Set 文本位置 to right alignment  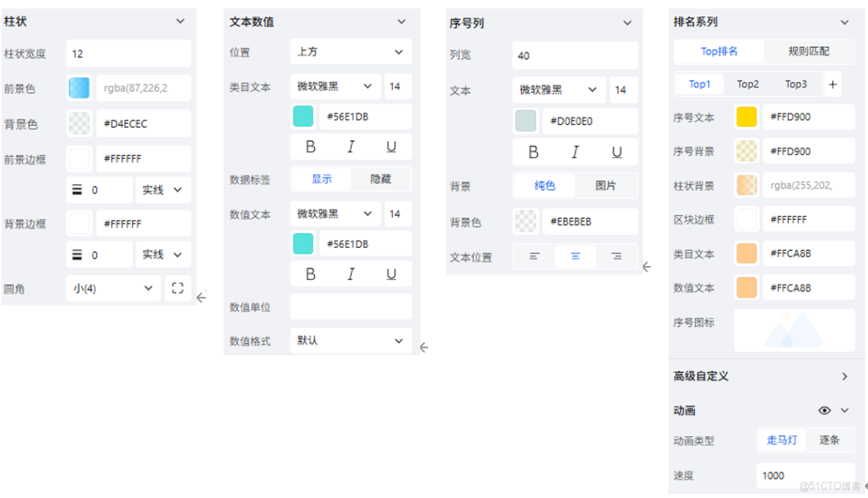pos(616,257)
